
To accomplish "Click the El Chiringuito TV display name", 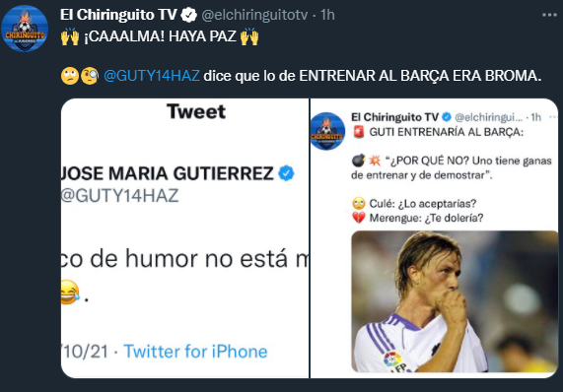I will click(x=118, y=15).
